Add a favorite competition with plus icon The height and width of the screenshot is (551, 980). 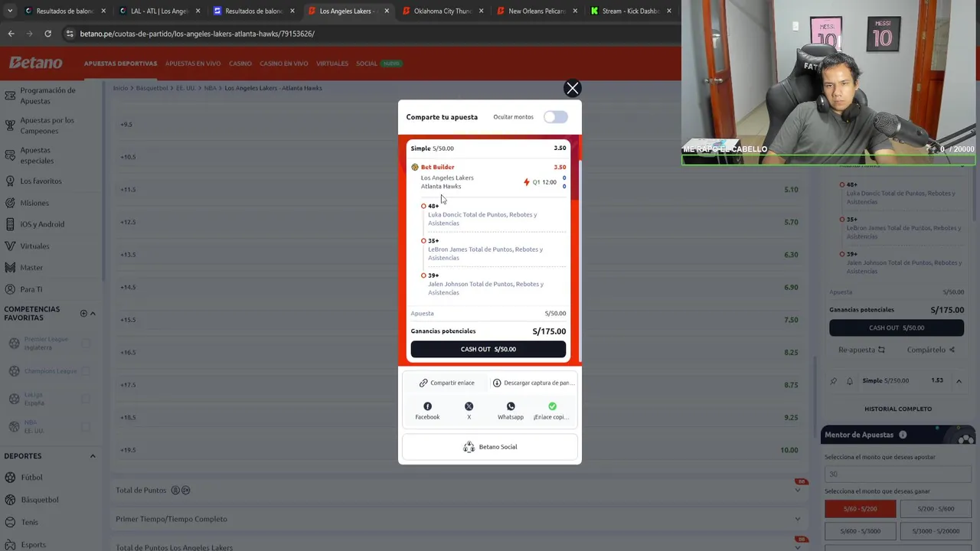pyautogui.click(x=83, y=313)
